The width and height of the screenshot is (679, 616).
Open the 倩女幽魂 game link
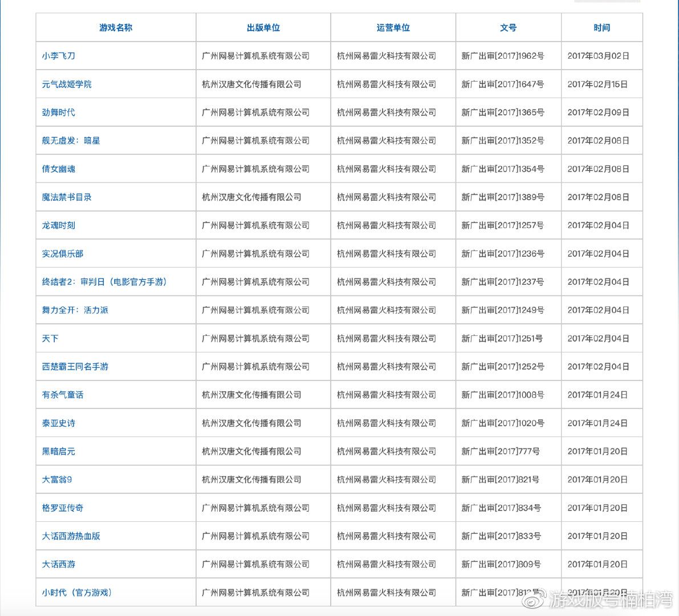pos(59,169)
